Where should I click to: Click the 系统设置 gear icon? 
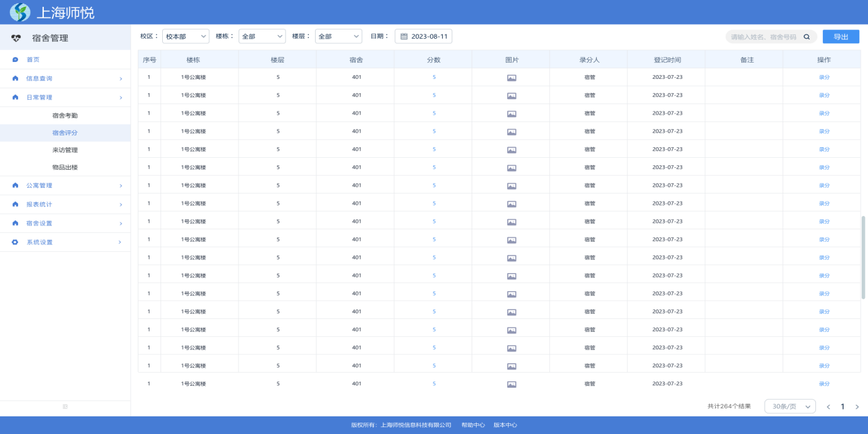point(16,242)
